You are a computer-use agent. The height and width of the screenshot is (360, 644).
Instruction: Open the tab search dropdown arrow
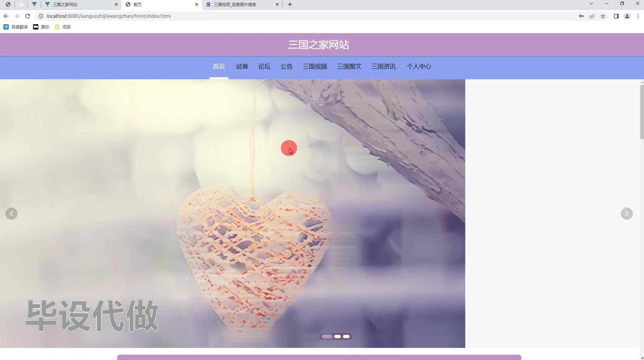(x=591, y=4)
